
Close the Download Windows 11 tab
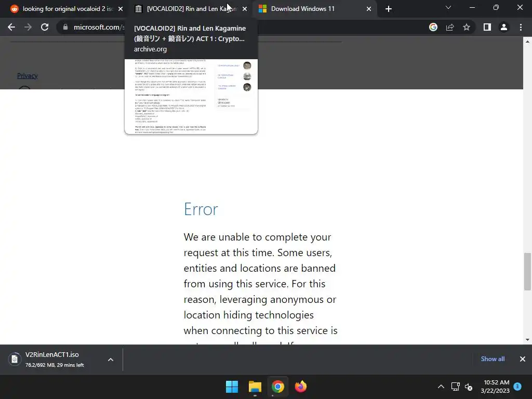369,9
